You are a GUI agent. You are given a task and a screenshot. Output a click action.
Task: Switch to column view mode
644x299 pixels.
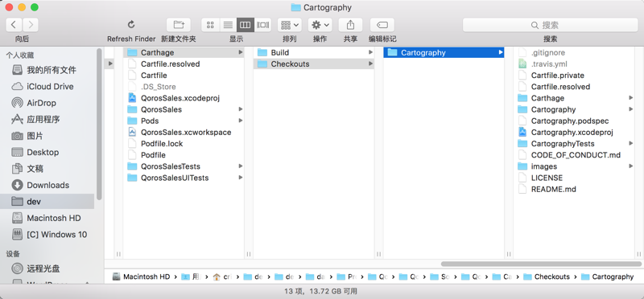click(x=246, y=25)
